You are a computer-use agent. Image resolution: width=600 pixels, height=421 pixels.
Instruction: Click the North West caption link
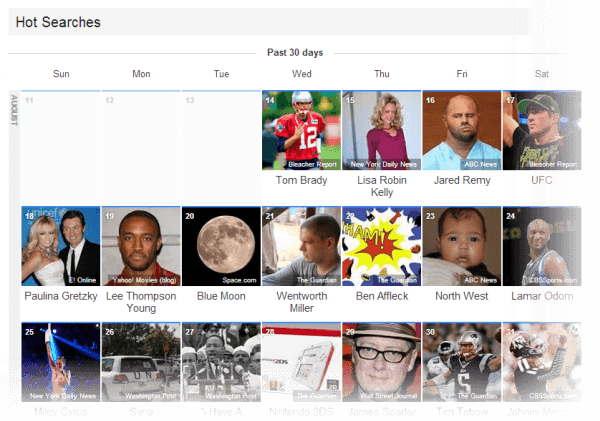click(461, 297)
